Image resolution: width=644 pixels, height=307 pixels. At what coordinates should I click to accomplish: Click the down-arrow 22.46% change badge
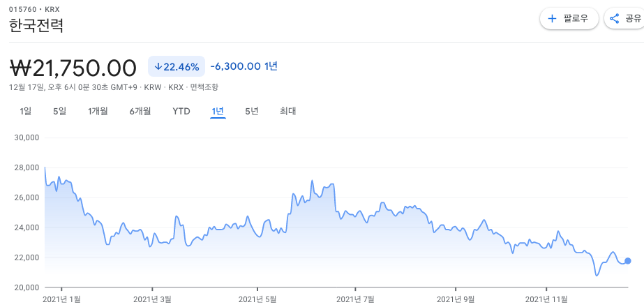[x=177, y=66]
